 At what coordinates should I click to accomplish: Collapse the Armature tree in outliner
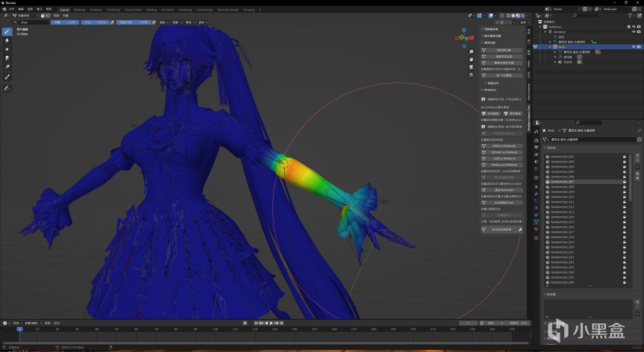[545, 32]
